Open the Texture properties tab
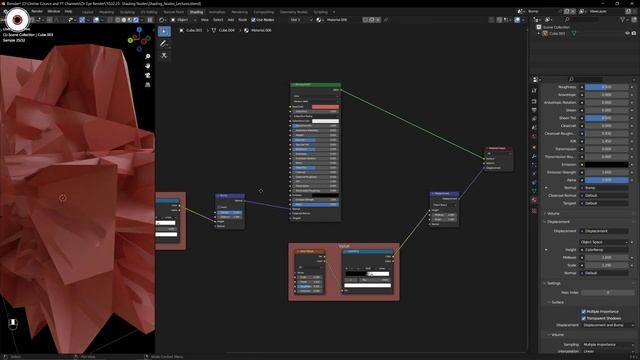 534,211
